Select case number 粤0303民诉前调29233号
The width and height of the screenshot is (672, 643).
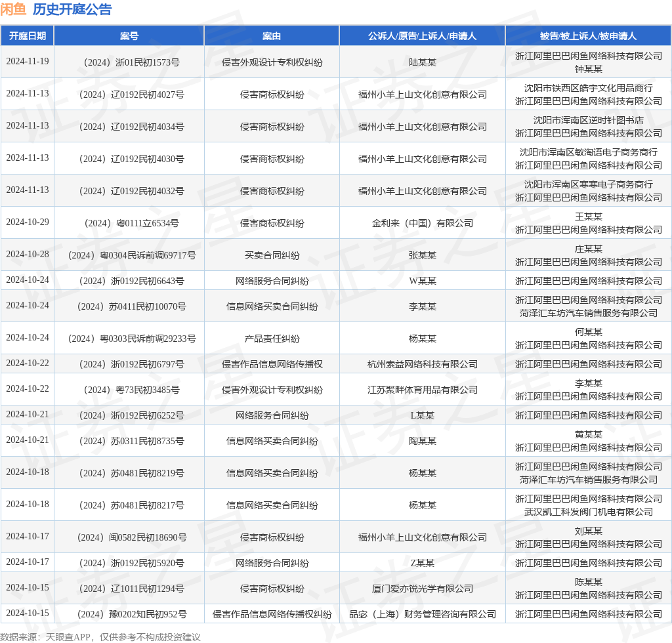(x=131, y=339)
